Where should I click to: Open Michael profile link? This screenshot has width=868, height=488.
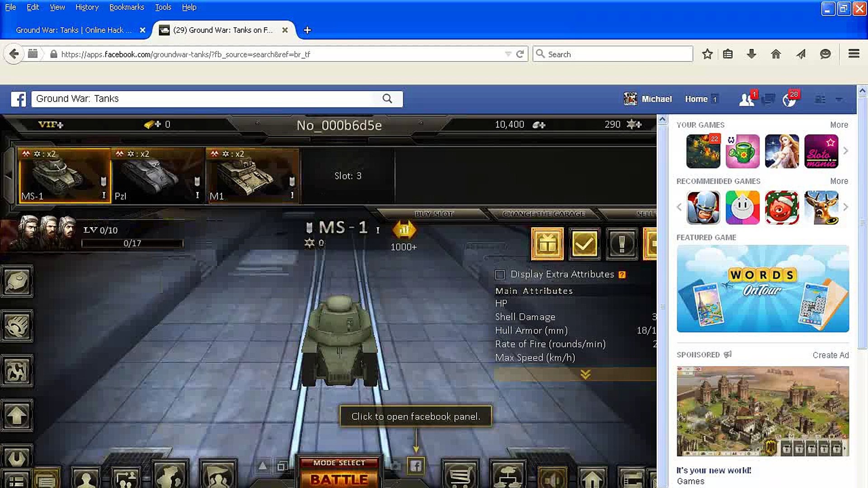tap(648, 99)
